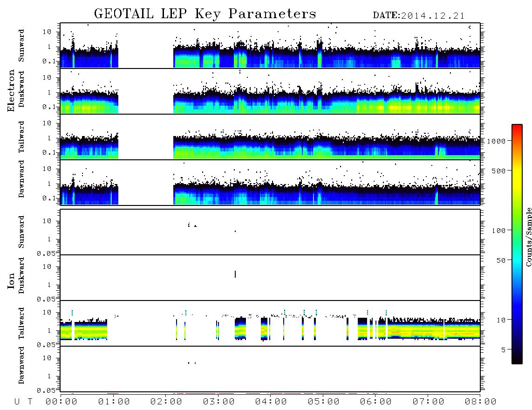Viewport: 532px width, 410px height.
Task: Click the Electron Dawnward spectrogram panel
Action: pyautogui.click(x=270, y=182)
